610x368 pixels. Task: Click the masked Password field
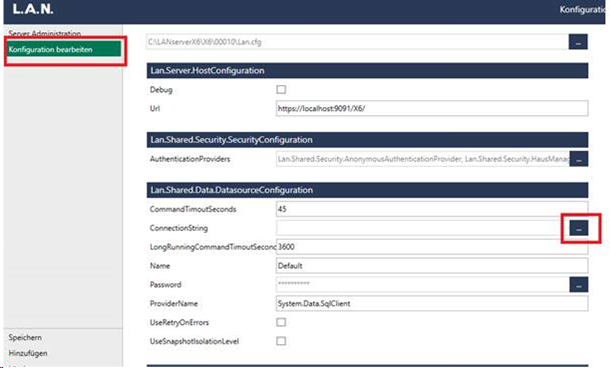point(422,285)
